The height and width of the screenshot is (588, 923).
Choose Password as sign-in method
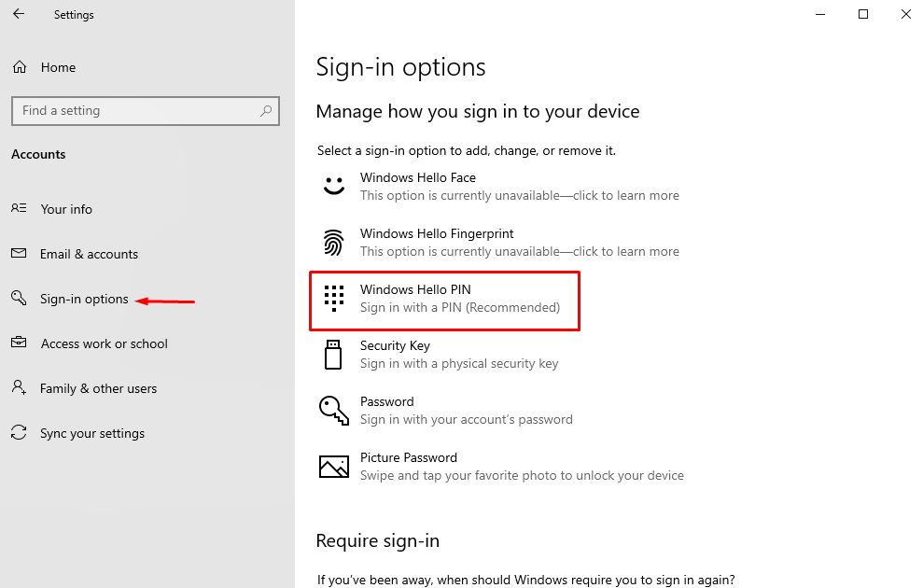click(x=387, y=400)
